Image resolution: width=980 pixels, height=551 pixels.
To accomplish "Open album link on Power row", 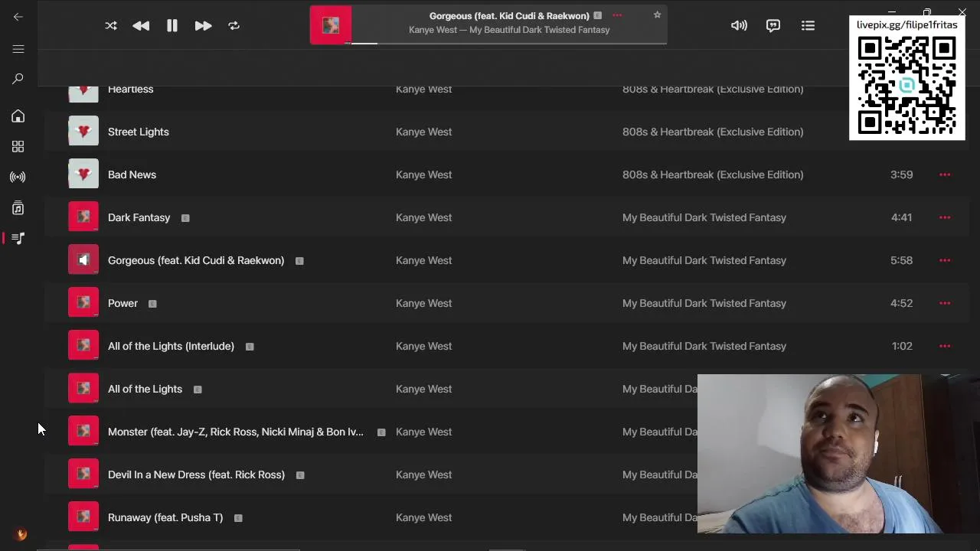I will click(x=704, y=303).
